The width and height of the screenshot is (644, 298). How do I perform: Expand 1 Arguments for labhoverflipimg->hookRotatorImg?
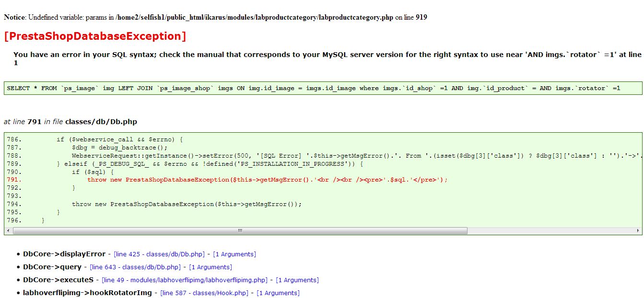click(278, 293)
